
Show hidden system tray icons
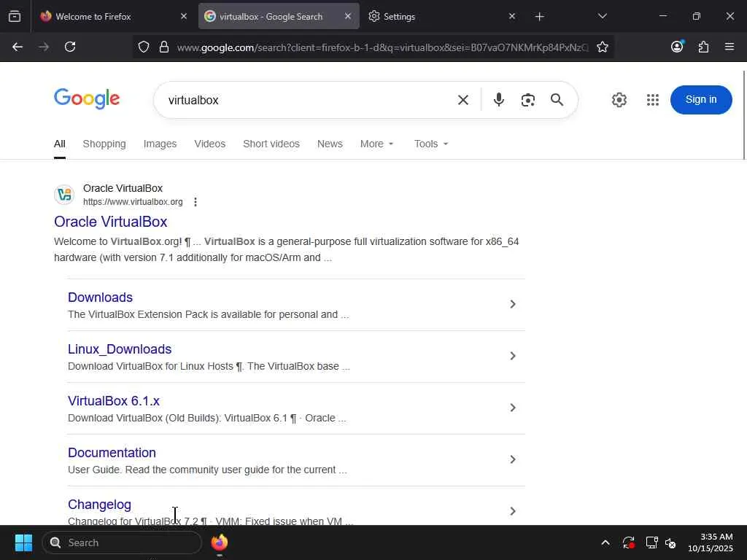click(x=605, y=542)
